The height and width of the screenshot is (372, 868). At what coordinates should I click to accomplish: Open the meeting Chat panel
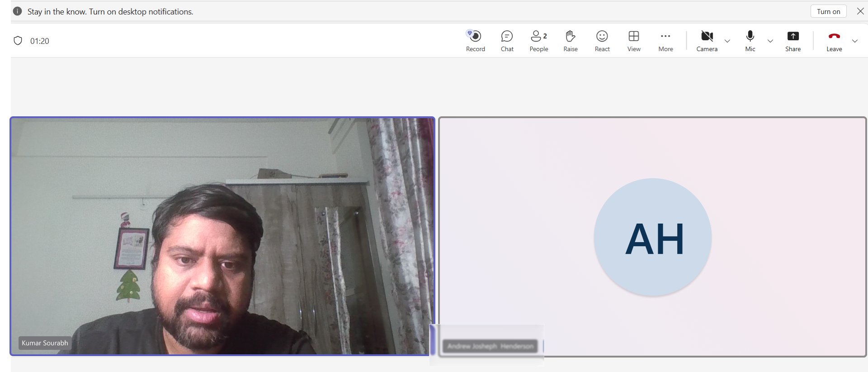pos(507,41)
